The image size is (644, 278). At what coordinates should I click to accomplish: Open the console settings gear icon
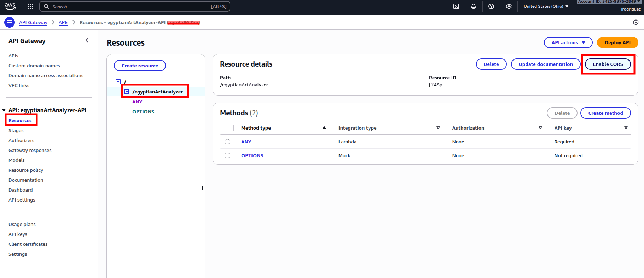[x=509, y=6]
